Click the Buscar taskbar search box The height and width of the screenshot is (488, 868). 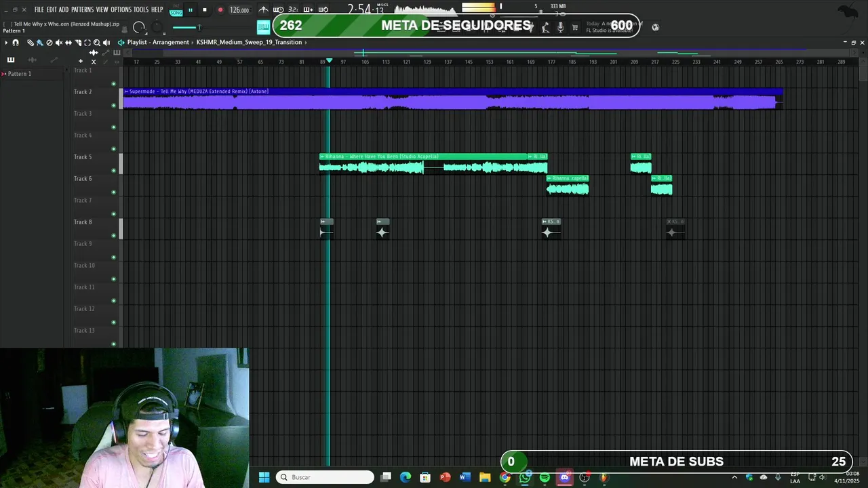[325, 477]
